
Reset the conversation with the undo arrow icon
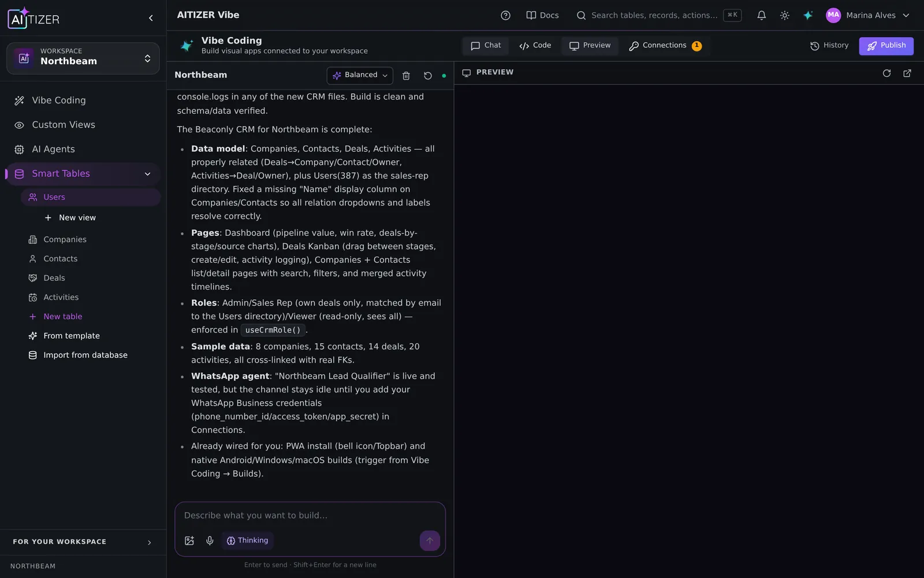tap(428, 76)
